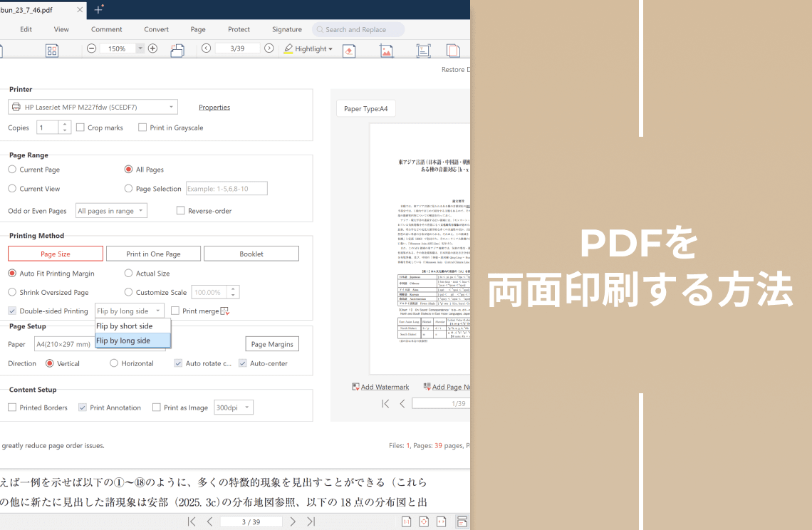Select the eraser tool icon
Screen dimensions: 812x530
click(x=348, y=51)
